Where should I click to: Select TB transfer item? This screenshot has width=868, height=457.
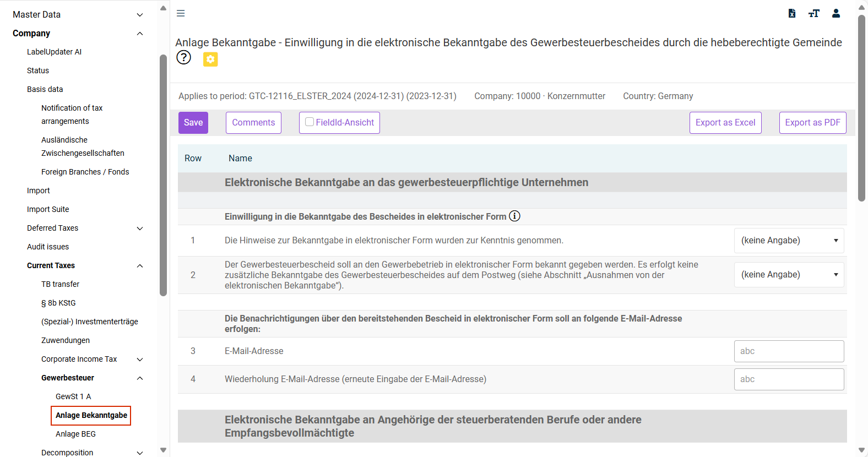[60, 284]
